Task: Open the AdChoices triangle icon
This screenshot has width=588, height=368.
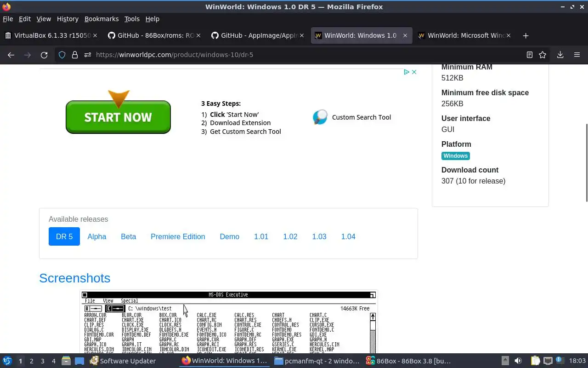Action: [407, 72]
